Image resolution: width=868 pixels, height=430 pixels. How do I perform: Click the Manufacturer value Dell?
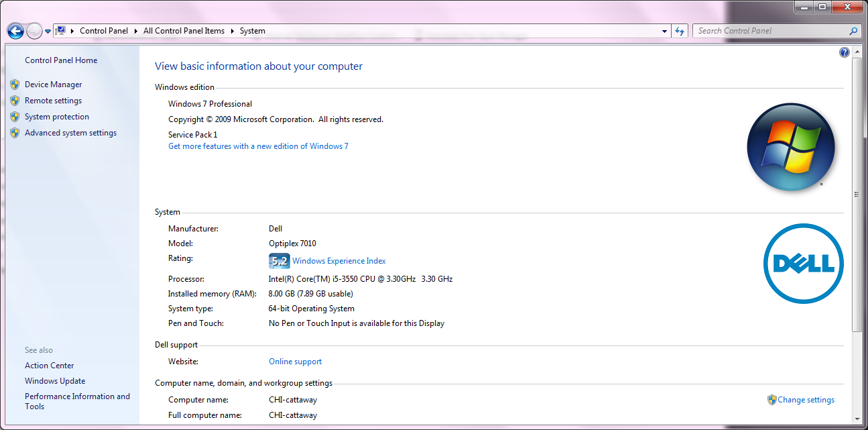[x=275, y=229]
